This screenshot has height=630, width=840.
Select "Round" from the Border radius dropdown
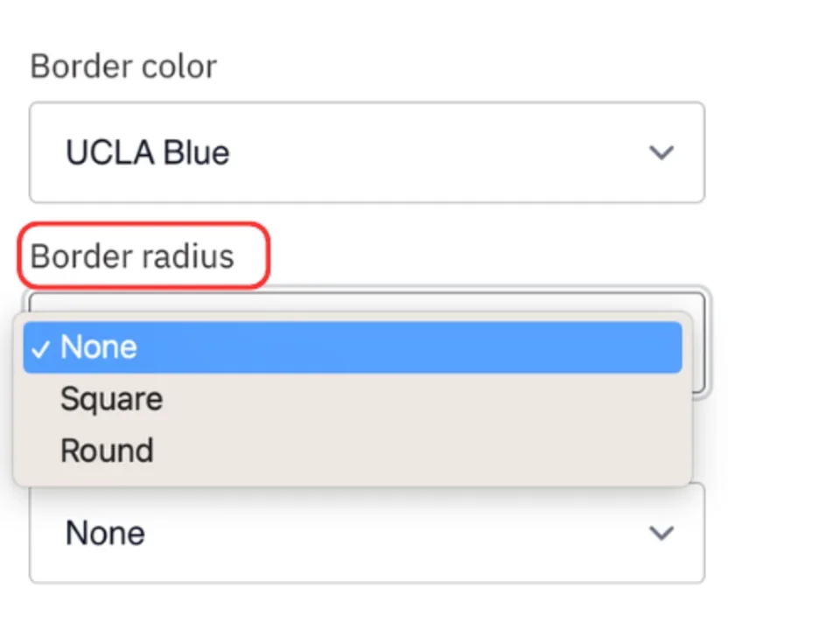coord(106,450)
